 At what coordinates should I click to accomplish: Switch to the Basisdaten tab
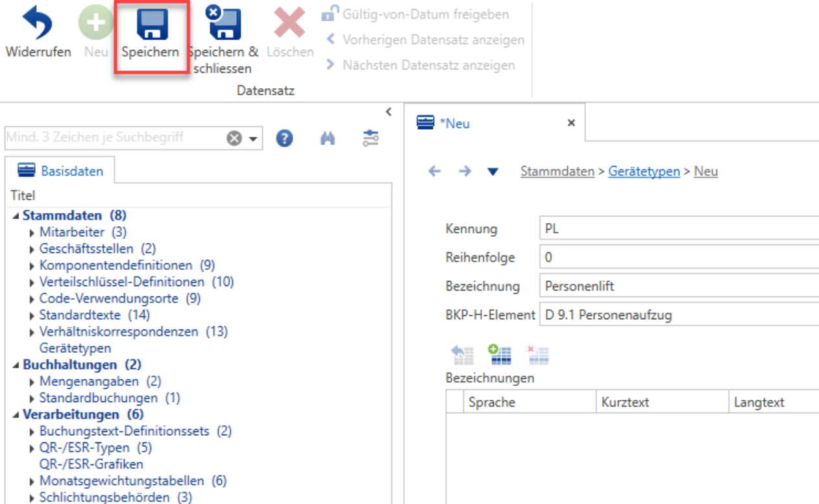coord(60,171)
